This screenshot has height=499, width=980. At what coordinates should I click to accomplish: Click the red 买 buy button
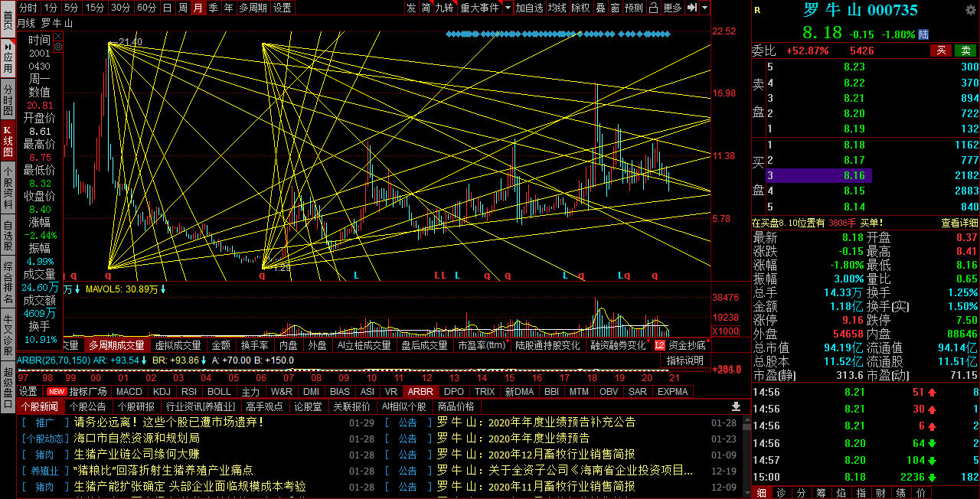[x=941, y=51]
